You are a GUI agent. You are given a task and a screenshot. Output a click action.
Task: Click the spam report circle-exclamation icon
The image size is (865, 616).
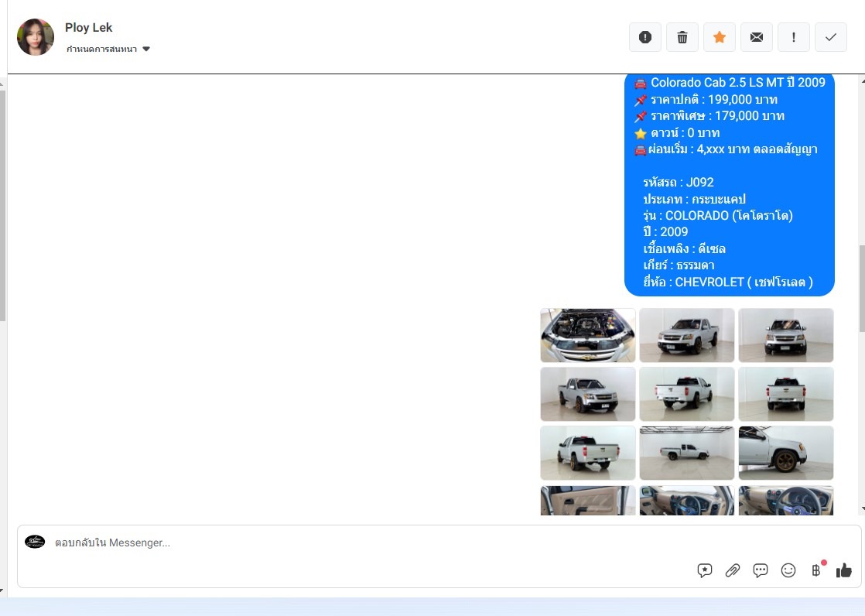pos(645,37)
